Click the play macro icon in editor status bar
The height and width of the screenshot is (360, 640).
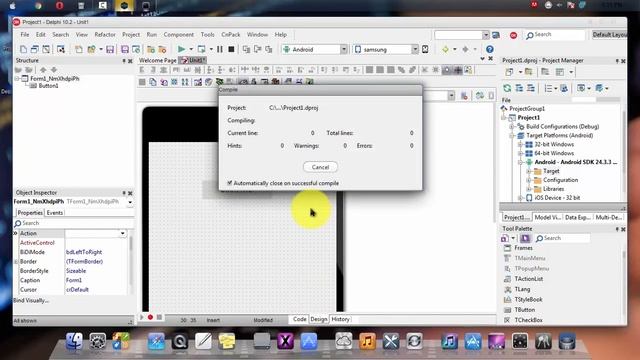coord(142,317)
